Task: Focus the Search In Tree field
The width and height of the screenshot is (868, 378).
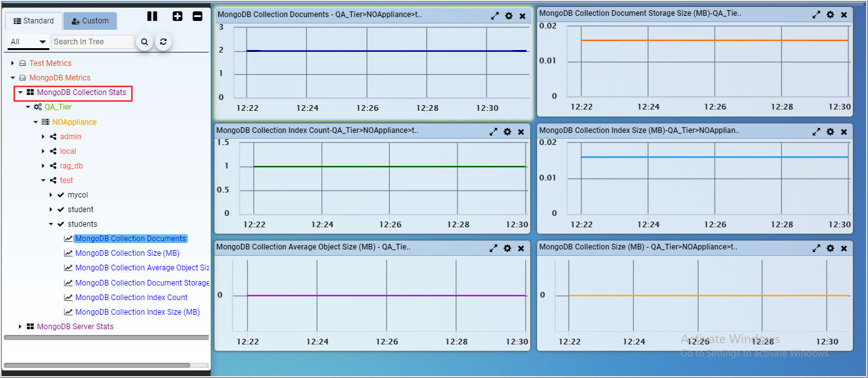Action: click(x=93, y=42)
